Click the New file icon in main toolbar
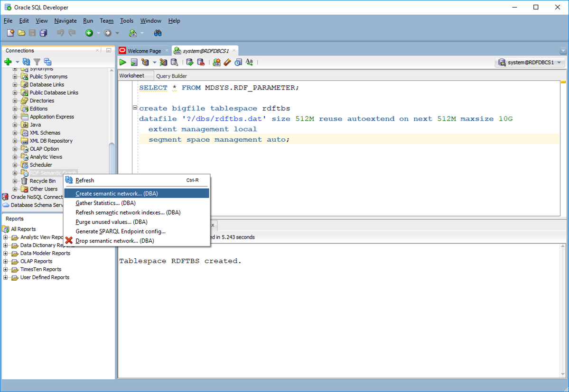The image size is (569, 392). [10, 33]
